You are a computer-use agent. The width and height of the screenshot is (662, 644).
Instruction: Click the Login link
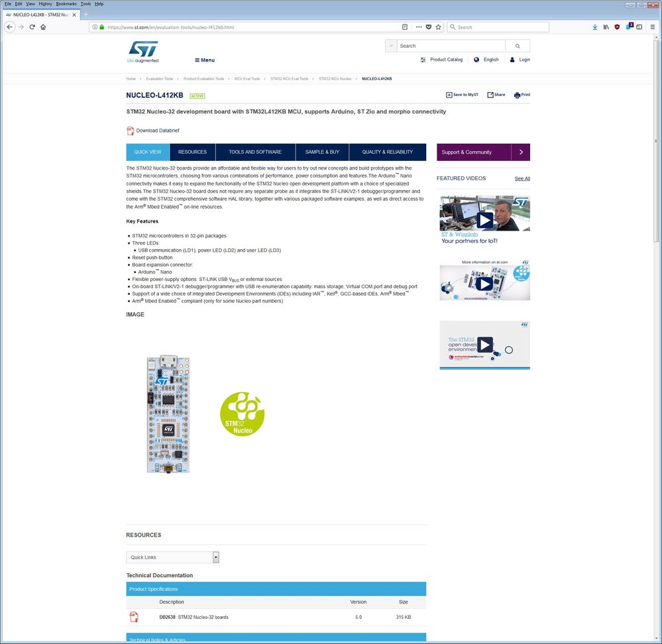point(524,60)
